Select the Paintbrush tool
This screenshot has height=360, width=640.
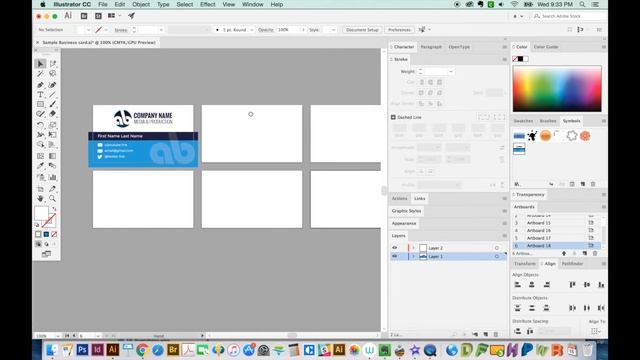click(53, 104)
